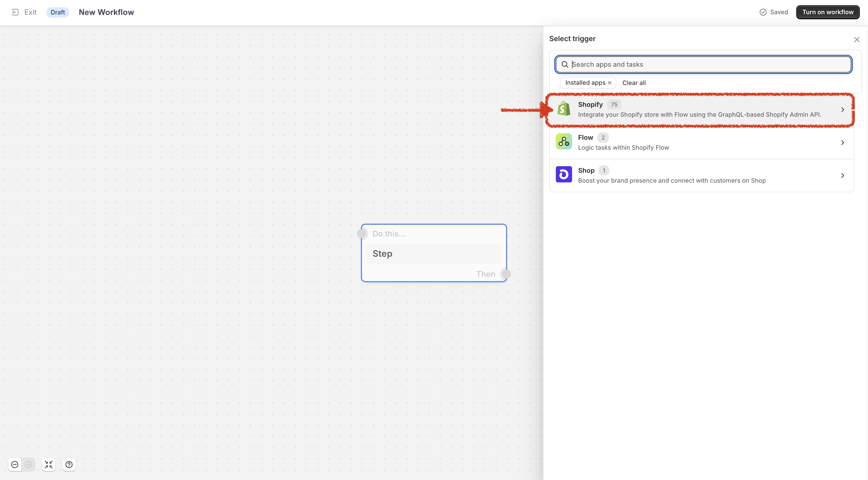The image size is (868, 480).
Task: Click the Shopify 75 count badge
Action: (x=614, y=105)
